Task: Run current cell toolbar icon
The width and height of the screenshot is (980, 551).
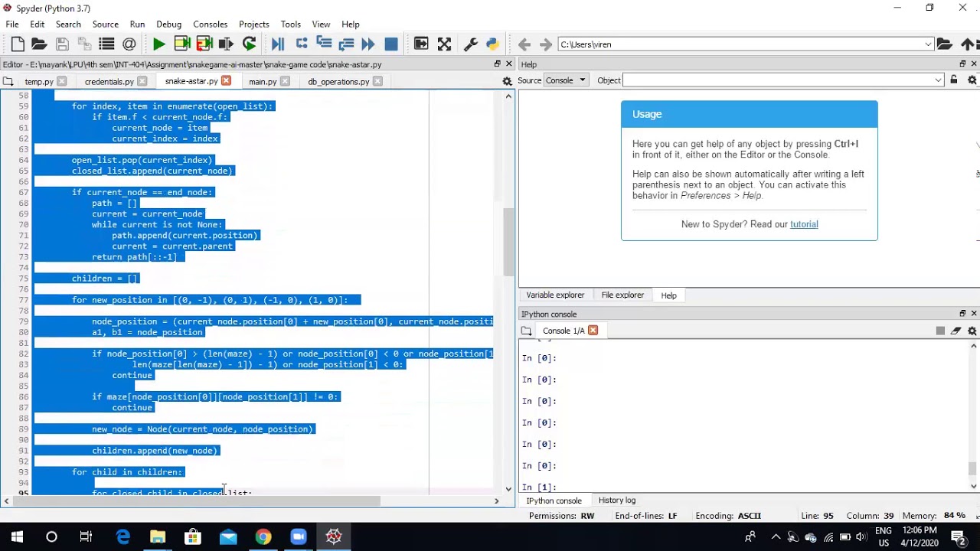Action: point(182,44)
